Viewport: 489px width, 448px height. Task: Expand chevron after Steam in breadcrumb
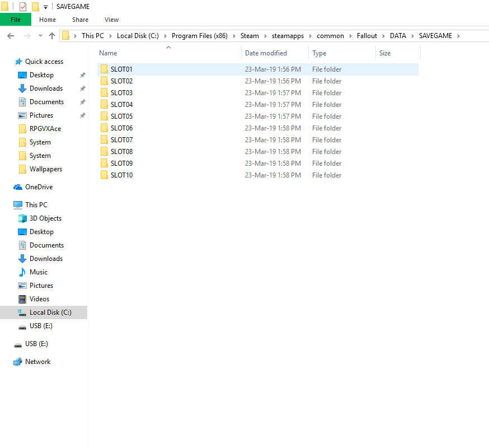tap(265, 36)
